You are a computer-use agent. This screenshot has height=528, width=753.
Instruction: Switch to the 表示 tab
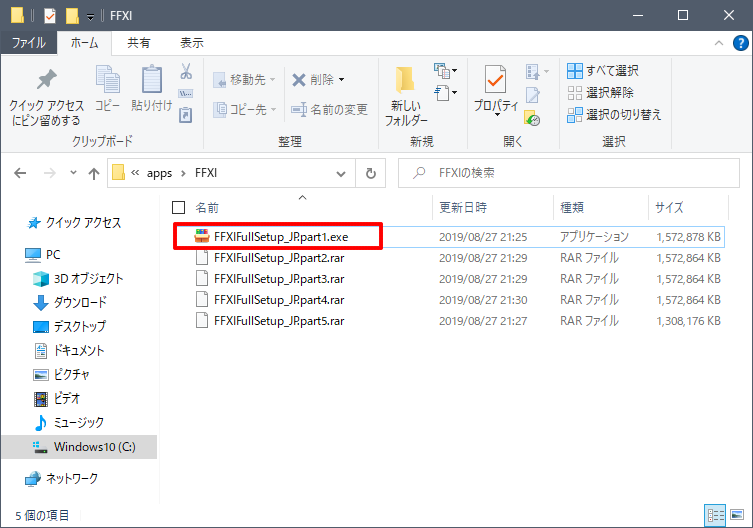pyautogui.click(x=192, y=43)
